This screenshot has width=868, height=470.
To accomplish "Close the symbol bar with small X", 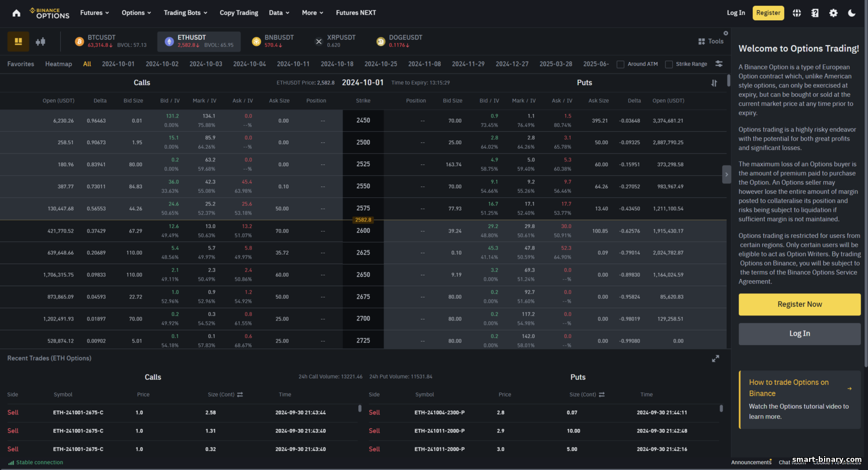I will pos(726,33).
